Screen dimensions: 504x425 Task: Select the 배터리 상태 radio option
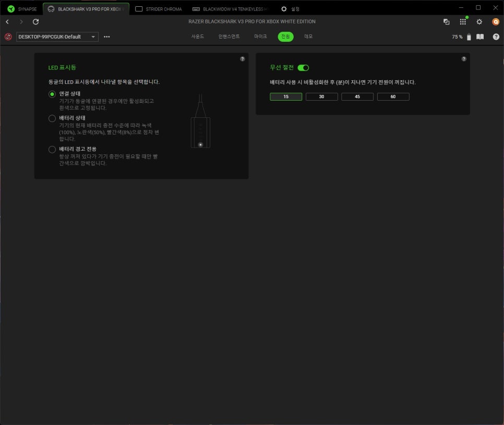[x=52, y=118]
